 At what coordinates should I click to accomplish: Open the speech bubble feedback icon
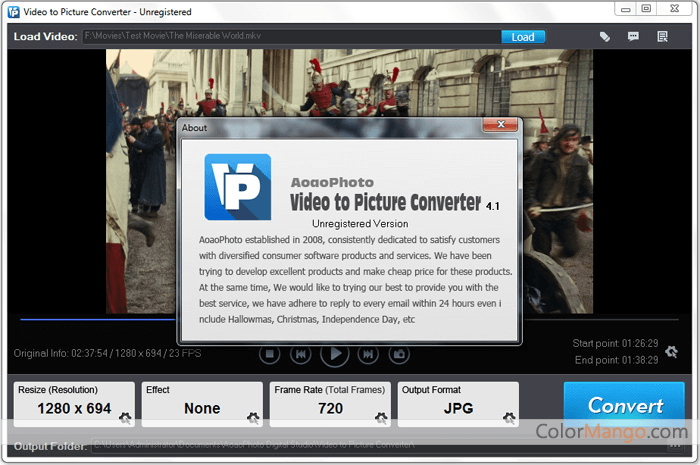pos(633,37)
